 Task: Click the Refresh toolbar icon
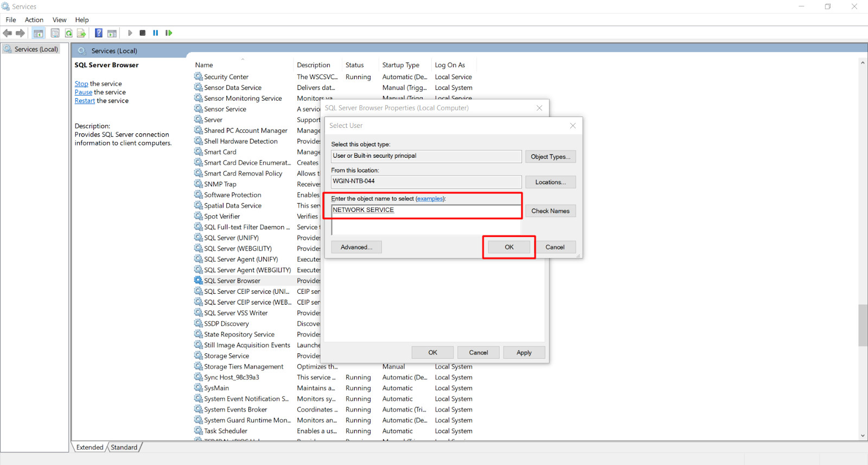coord(69,33)
